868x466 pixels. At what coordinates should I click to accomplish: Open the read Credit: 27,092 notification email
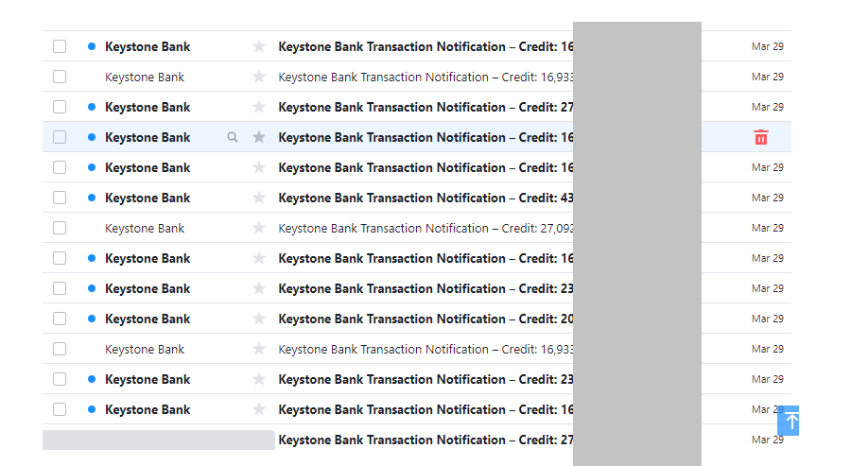tap(425, 228)
